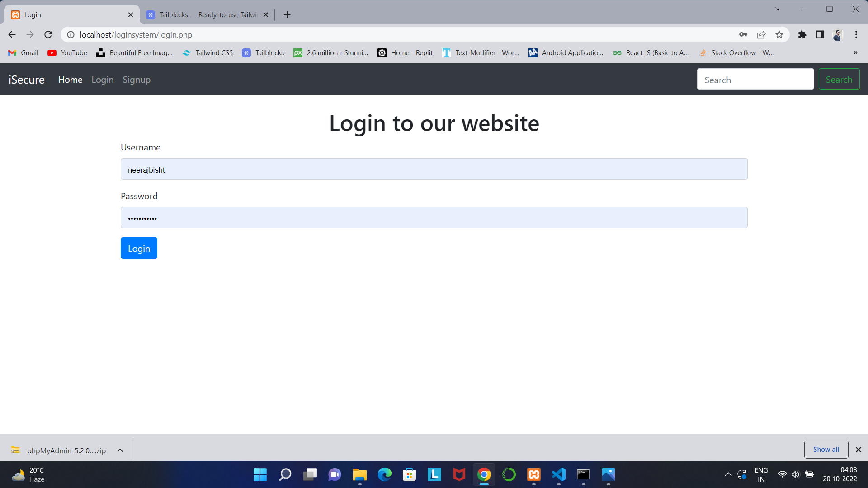868x488 pixels.
Task: Click the Show all downloads button
Action: tap(826, 449)
